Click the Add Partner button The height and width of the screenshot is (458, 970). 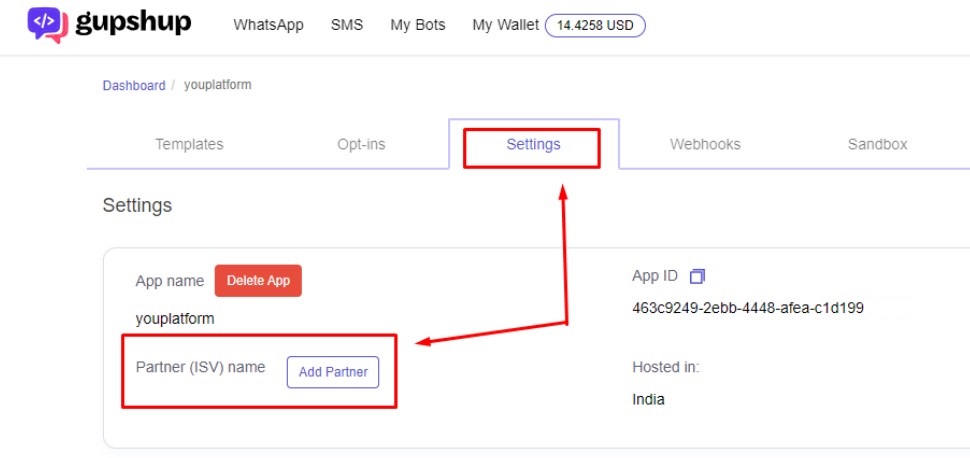click(333, 372)
